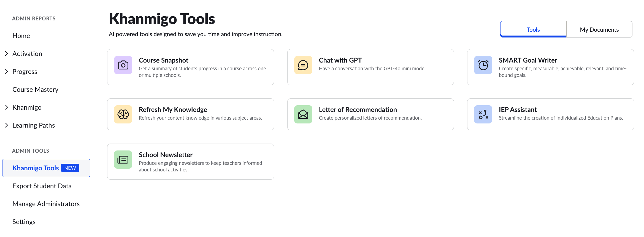Click the School Newsletter newspaper icon
This screenshot has width=644, height=237.
pos(123,160)
